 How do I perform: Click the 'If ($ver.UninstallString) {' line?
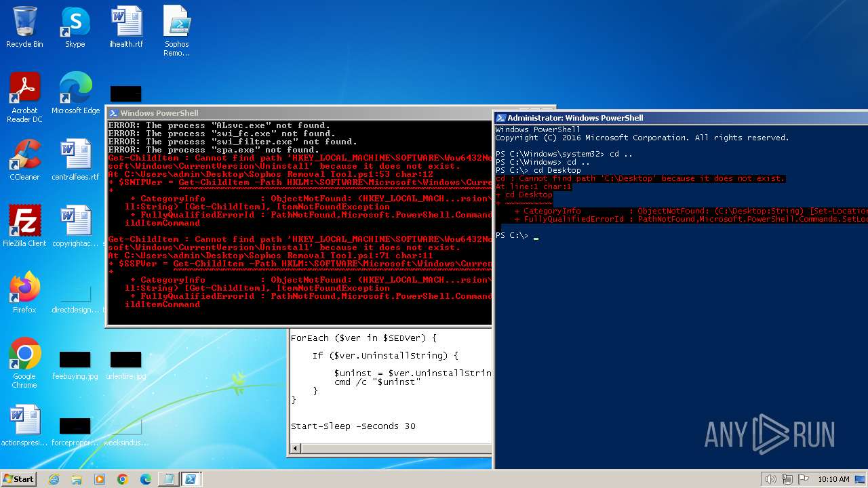click(385, 355)
